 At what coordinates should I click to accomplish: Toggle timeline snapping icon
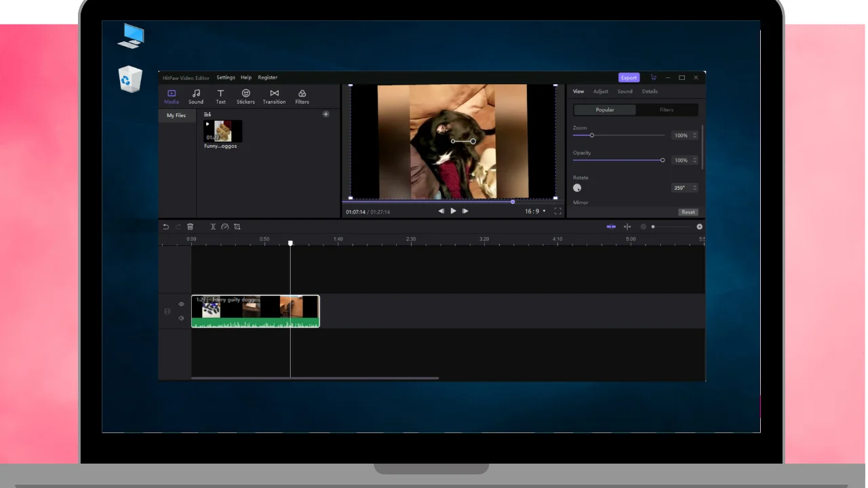point(611,226)
